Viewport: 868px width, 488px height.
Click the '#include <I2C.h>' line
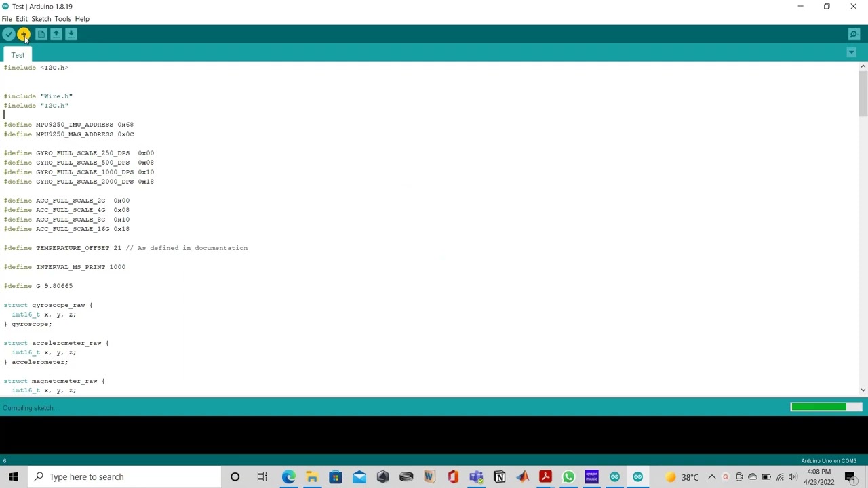click(x=36, y=68)
